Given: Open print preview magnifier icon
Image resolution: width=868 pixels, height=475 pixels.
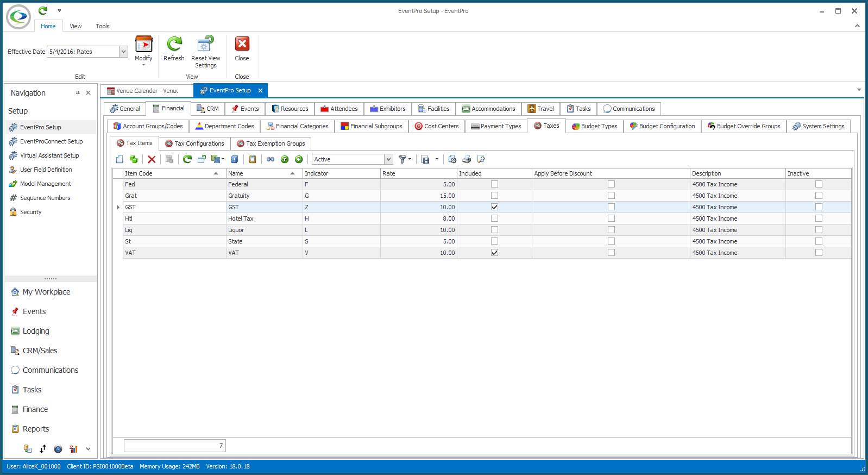Looking at the screenshot, I should pyautogui.click(x=481, y=159).
